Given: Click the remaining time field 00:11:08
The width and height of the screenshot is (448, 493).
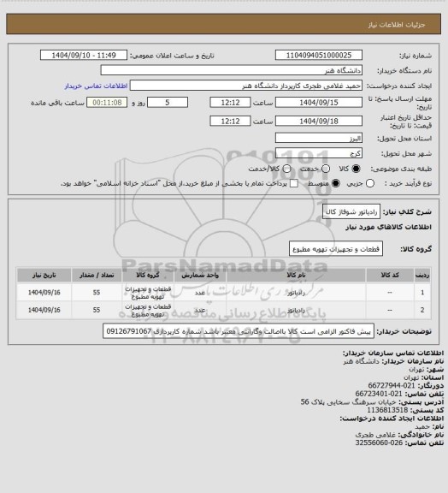Looking at the screenshot, I should (107, 103).
